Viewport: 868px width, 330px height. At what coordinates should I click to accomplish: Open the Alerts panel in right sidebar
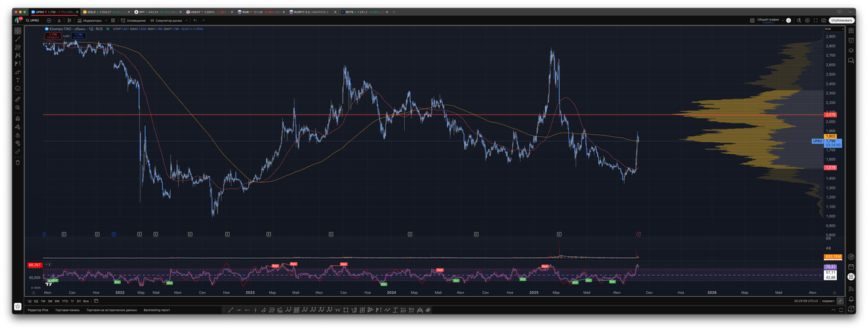[851, 40]
